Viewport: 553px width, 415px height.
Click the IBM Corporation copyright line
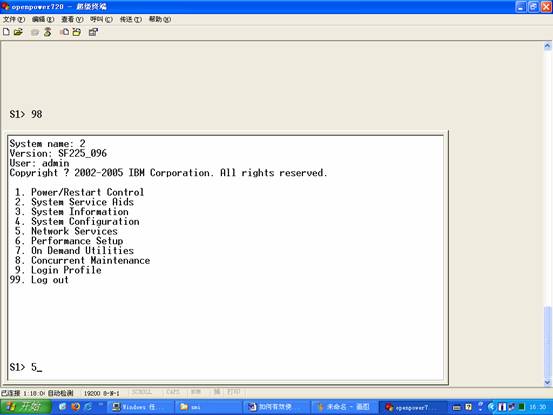[x=169, y=173]
